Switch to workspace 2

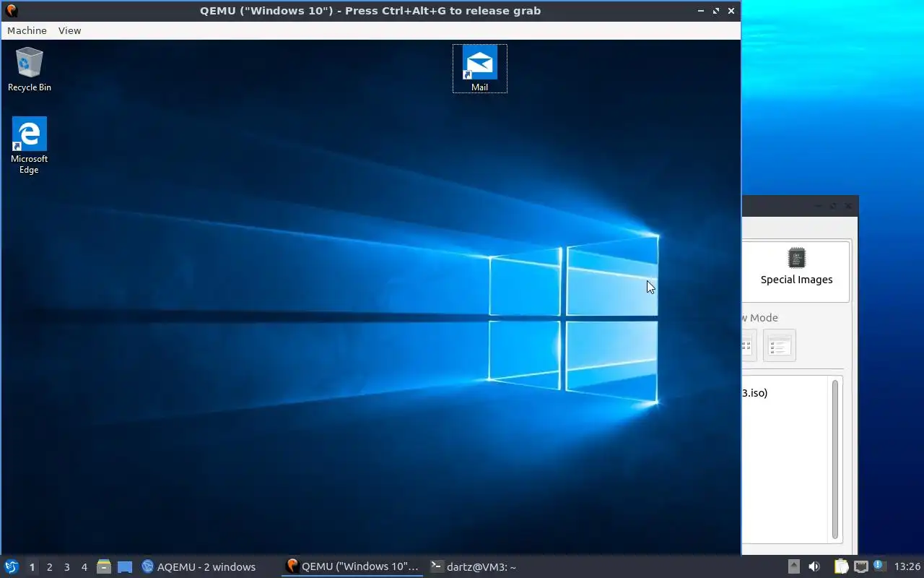(x=49, y=567)
